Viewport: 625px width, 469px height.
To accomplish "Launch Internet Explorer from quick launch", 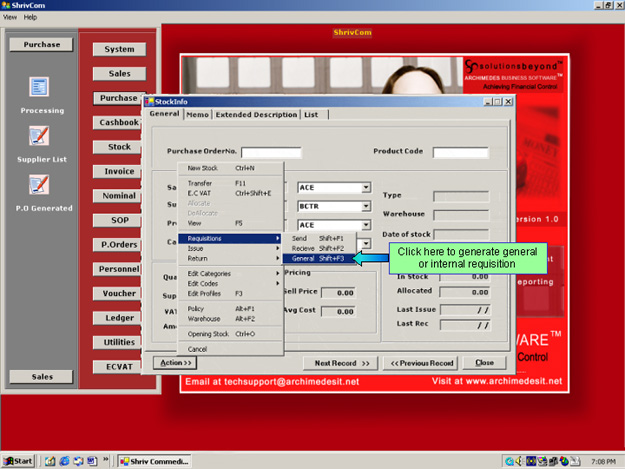I will pos(64,461).
